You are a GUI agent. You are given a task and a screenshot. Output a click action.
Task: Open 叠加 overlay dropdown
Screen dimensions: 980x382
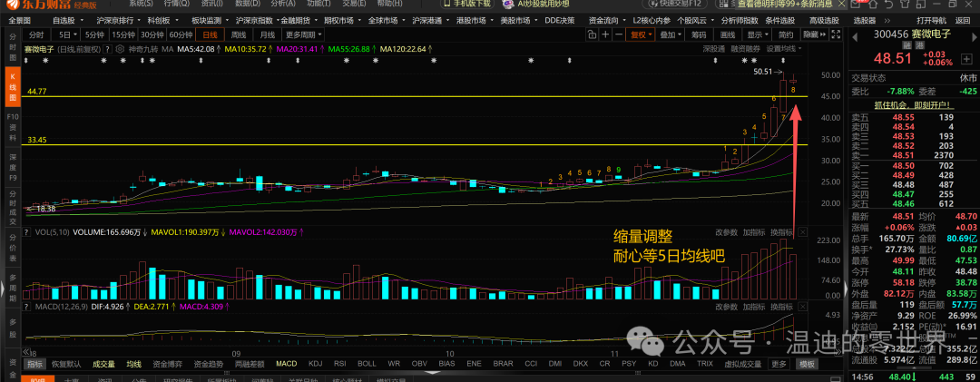coord(670,34)
